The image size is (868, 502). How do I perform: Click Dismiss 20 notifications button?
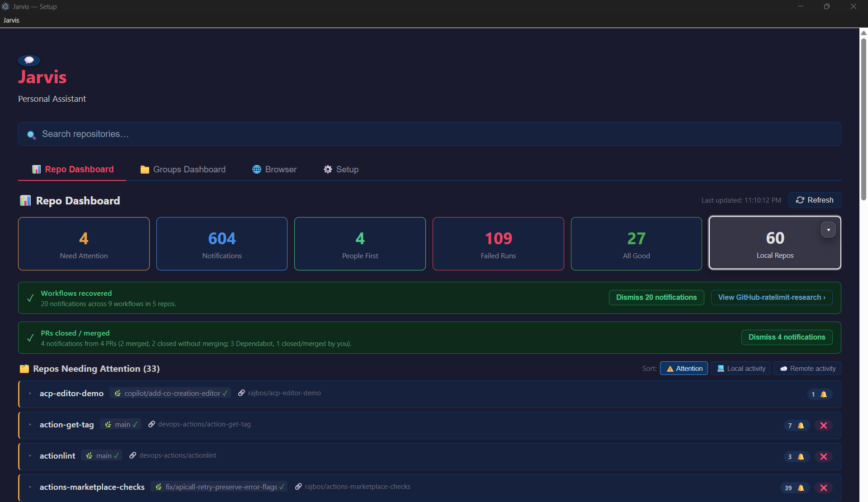point(656,298)
